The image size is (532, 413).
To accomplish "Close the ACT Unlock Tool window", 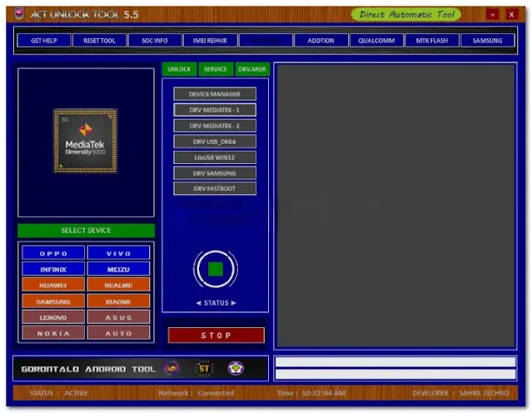I will [512, 15].
